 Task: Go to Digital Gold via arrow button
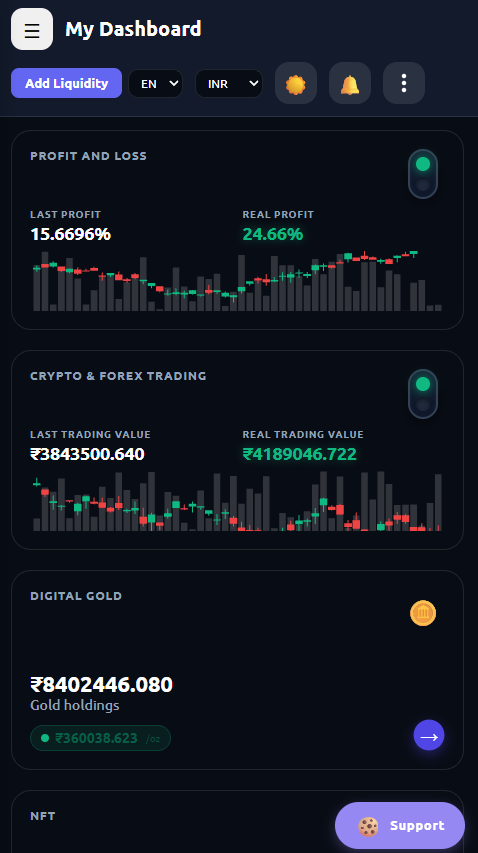pyautogui.click(x=429, y=735)
